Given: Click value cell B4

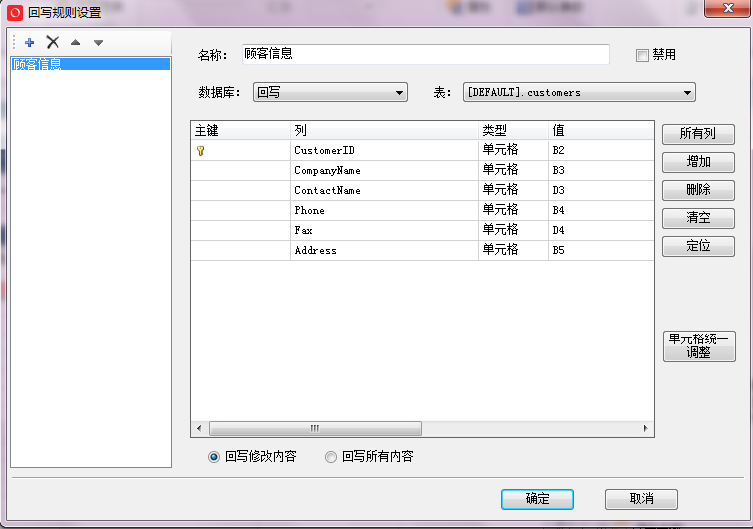Looking at the screenshot, I should (x=601, y=211).
